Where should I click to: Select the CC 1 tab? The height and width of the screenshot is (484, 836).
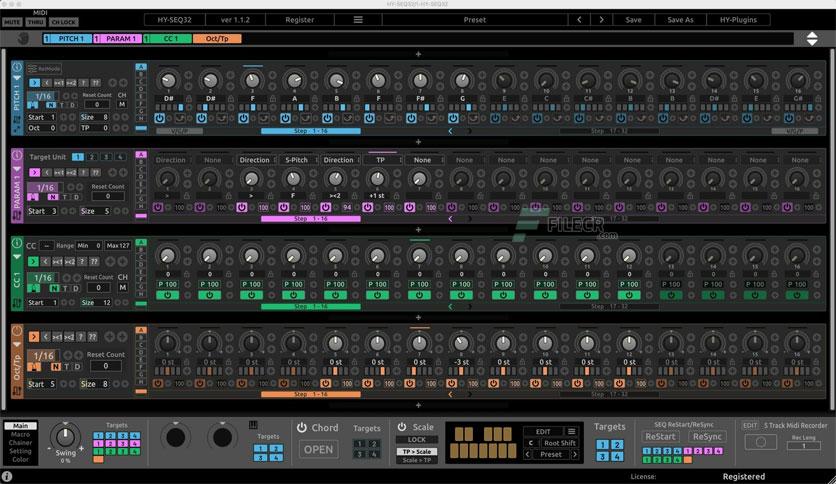[x=167, y=38]
